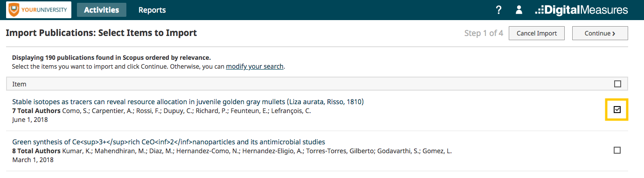644x178 pixels.
Task: Click the 7 Total Authors line
Action: click(161, 111)
